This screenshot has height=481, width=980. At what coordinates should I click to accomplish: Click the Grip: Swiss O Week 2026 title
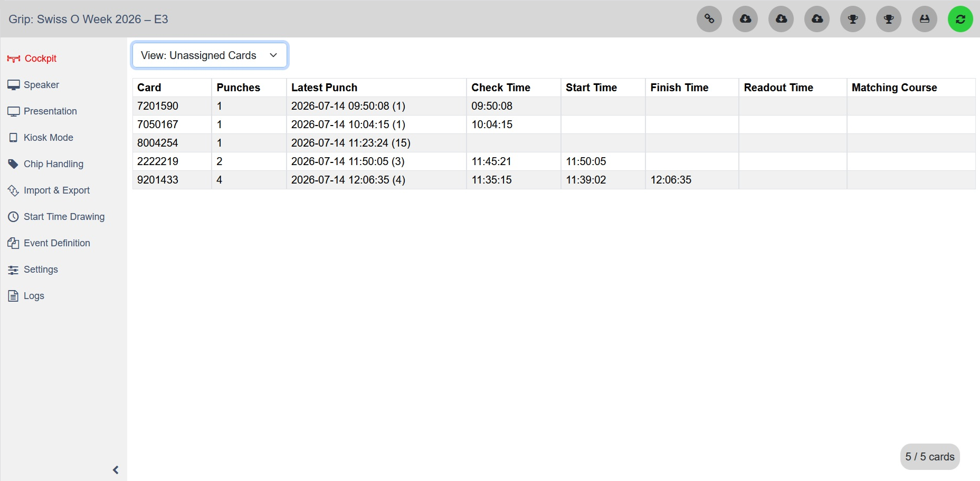click(88, 20)
